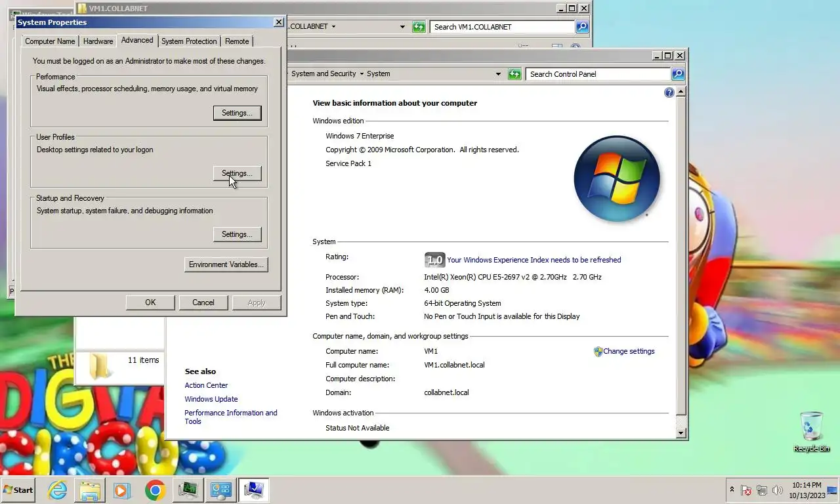
Task: Click the Control Panel scrollbar up arrow
Action: pyautogui.click(x=681, y=91)
